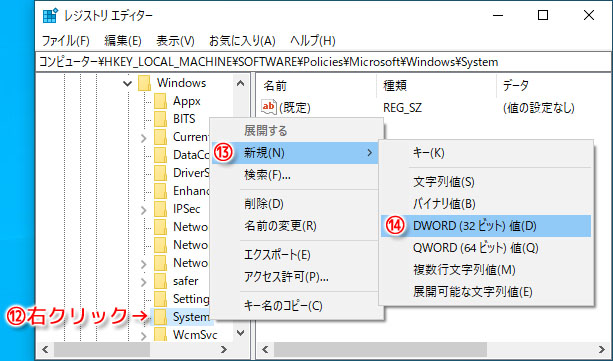The image size is (613, 361).
Task: Click the WcmSvc folder icon
Action: tap(160, 335)
